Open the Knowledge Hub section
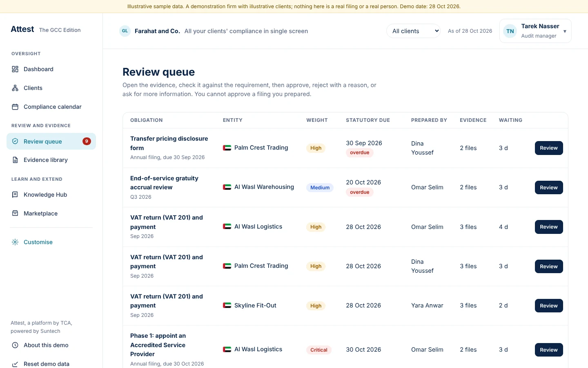 pos(51,195)
